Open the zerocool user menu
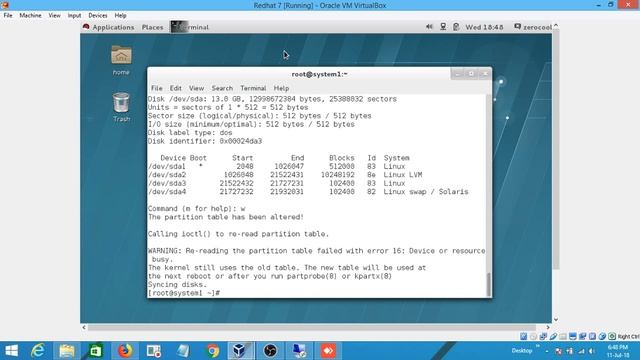This screenshot has height=360, width=640. point(533,27)
